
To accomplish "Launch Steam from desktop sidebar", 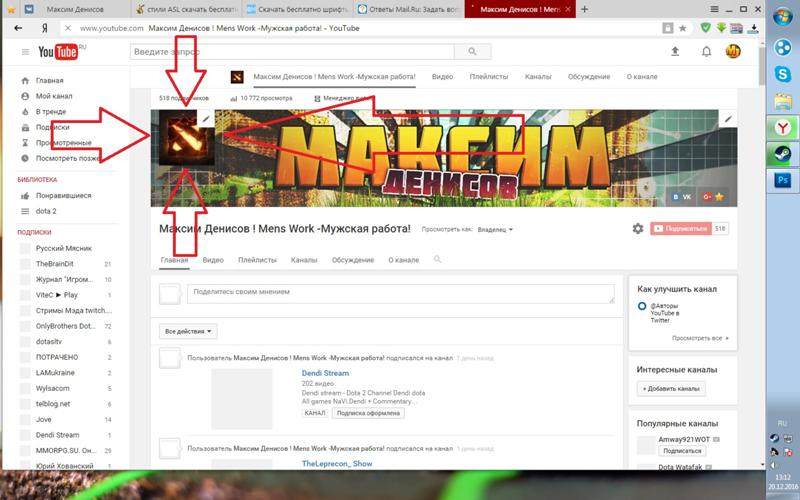I will coord(782,154).
